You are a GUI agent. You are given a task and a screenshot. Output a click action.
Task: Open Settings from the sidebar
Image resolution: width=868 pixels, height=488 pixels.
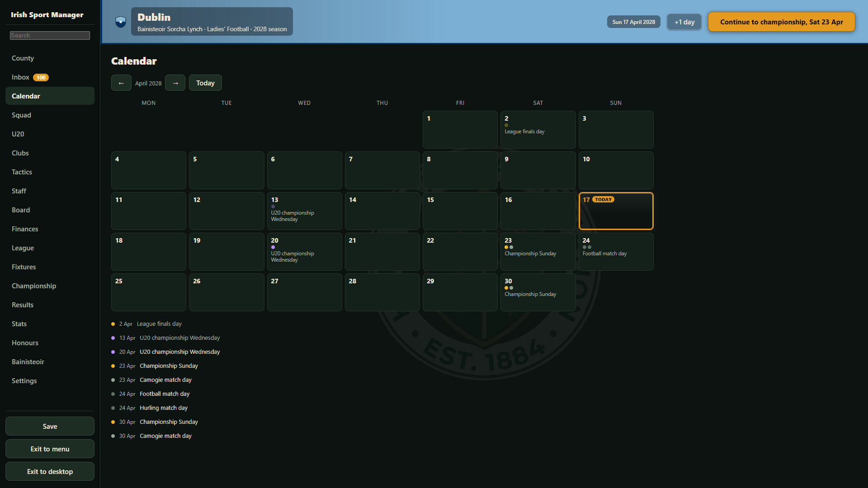pos(50,381)
